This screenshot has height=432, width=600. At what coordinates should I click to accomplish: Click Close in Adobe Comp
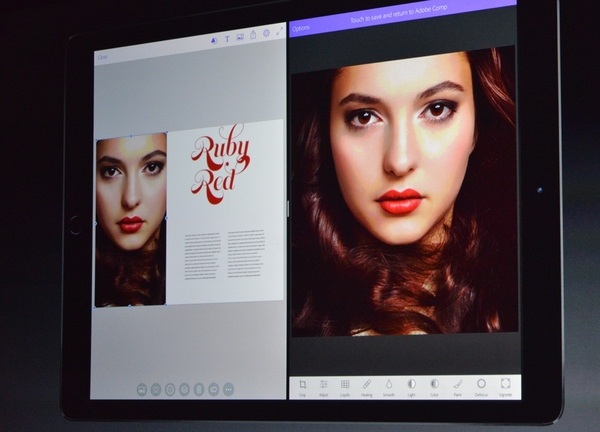102,57
